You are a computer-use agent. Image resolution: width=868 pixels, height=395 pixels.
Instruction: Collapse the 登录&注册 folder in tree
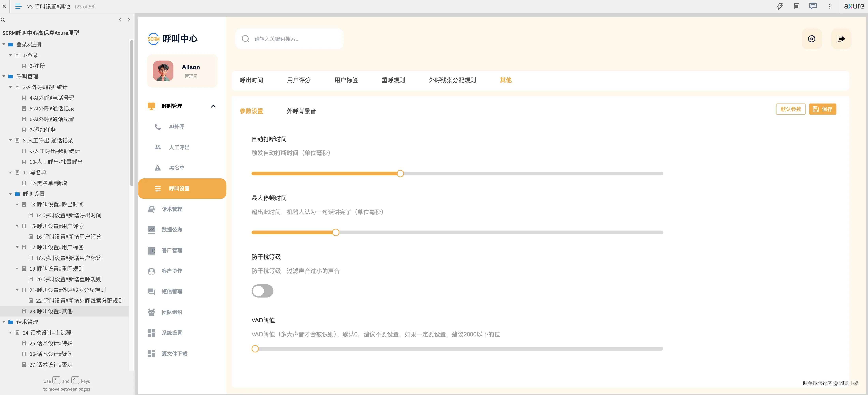(x=4, y=44)
